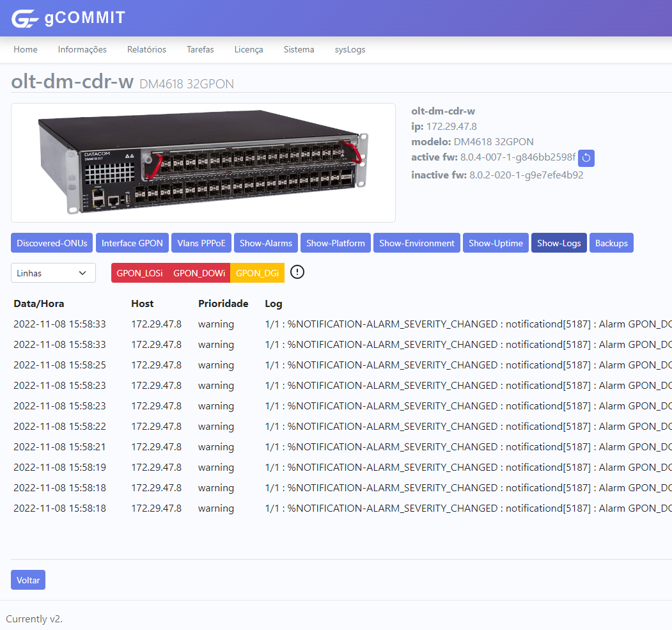Image resolution: width=672 pixels, height=630 pixels.
Task: Toggle the yellow GPON_DGi filter
Action: pos(257,273)
